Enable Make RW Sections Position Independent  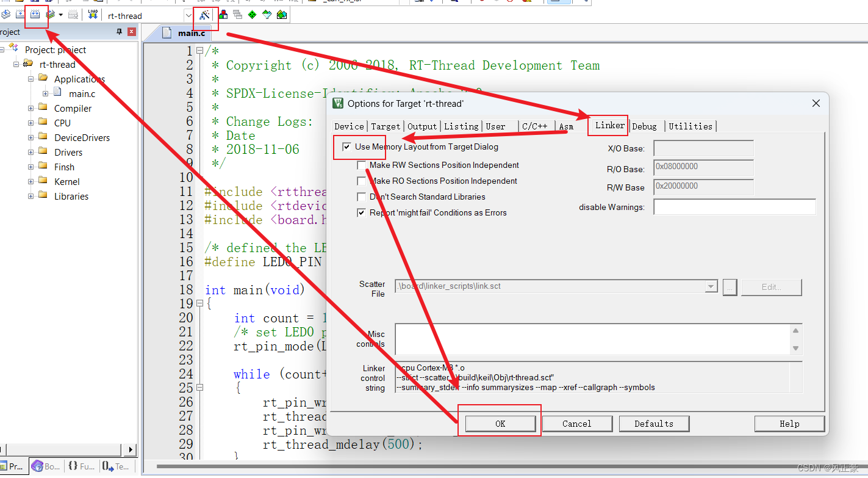[x=362, y=165]
